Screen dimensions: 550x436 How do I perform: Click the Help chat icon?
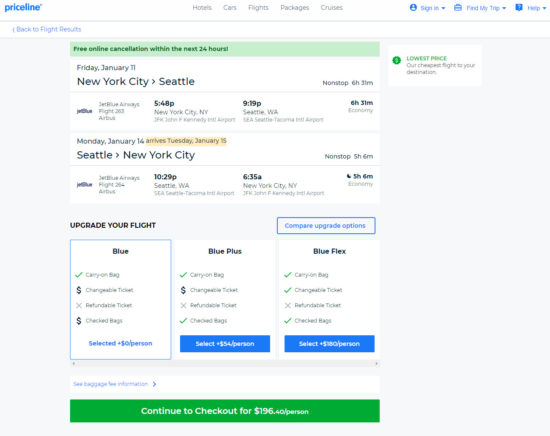[519, 7]
